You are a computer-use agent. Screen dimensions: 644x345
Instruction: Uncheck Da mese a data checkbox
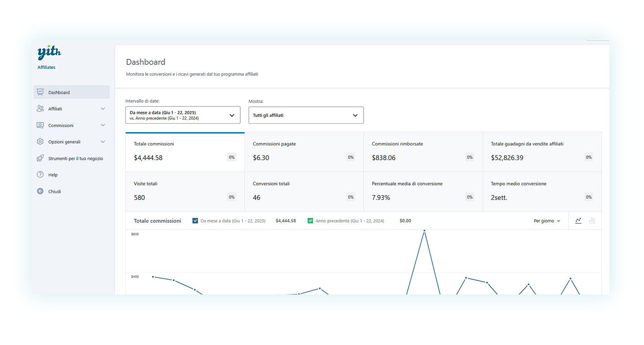pos(195,221)
